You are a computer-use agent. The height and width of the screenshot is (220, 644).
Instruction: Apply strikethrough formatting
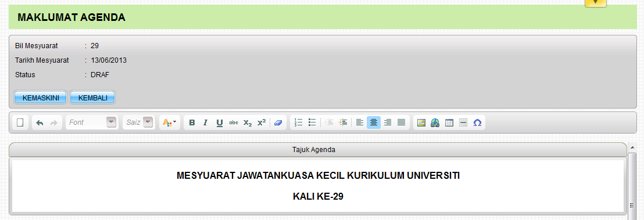click(233, 122)
